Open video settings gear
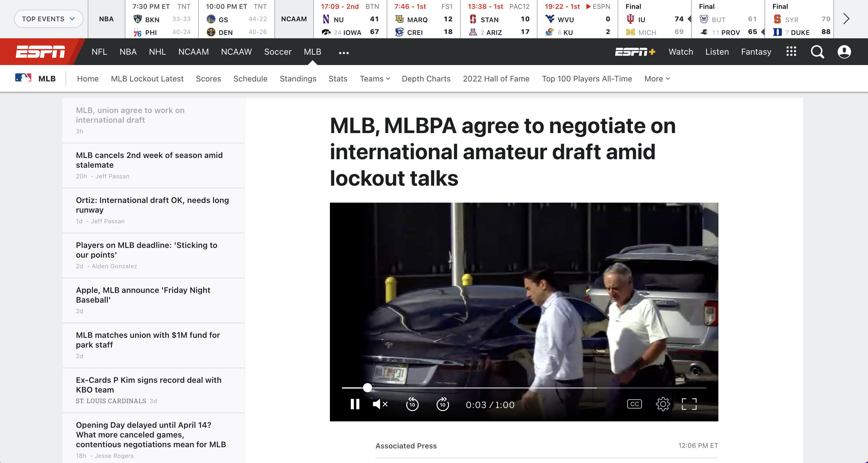 tap(663, 404)
